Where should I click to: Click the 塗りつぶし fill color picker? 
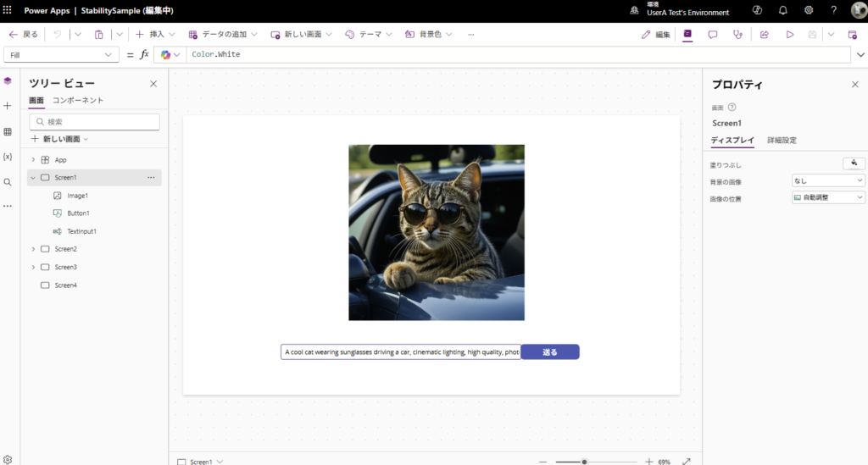point(854,163)
